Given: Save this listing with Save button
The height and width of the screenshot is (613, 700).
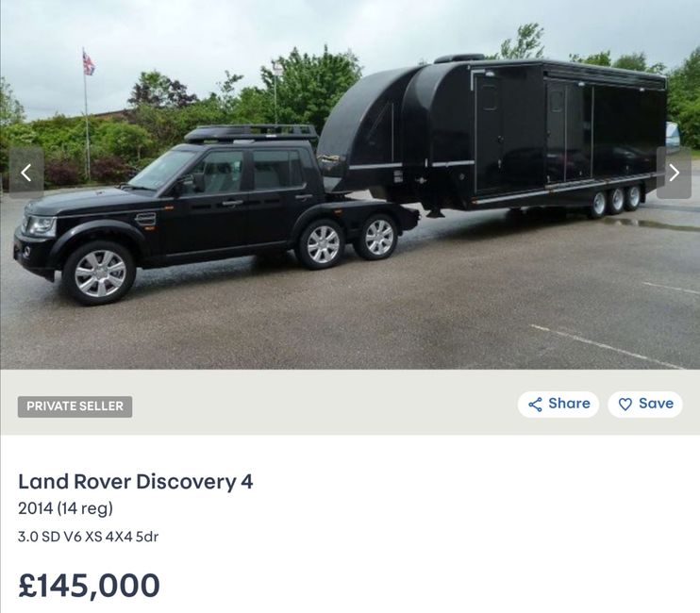Looking at the screenshot, I should click(645, 405).
